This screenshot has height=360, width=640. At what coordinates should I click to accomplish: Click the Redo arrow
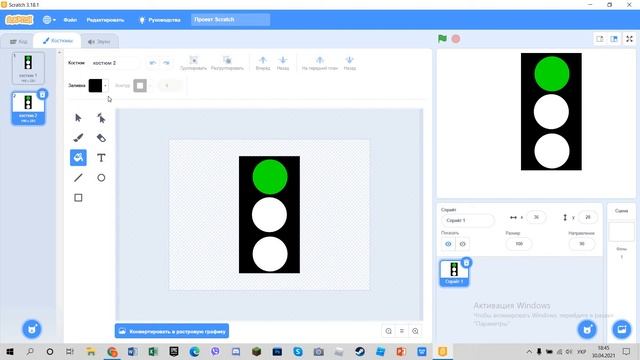tap(166, 63)
